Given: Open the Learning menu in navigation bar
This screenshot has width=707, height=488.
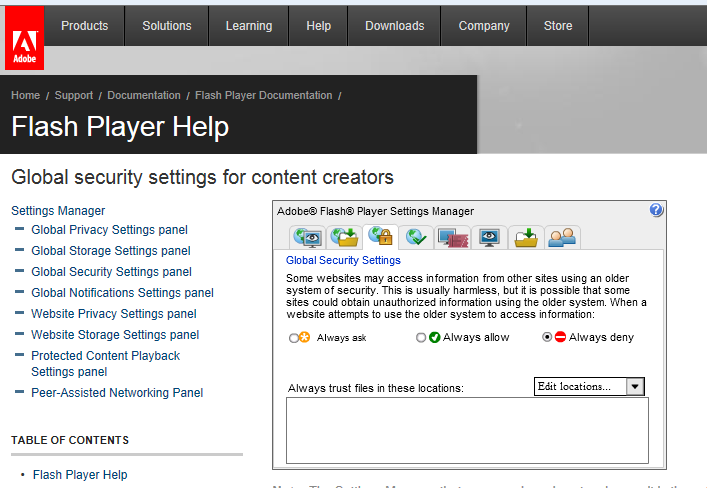Looking at the screenshot, I should click(x=248, y=26).
